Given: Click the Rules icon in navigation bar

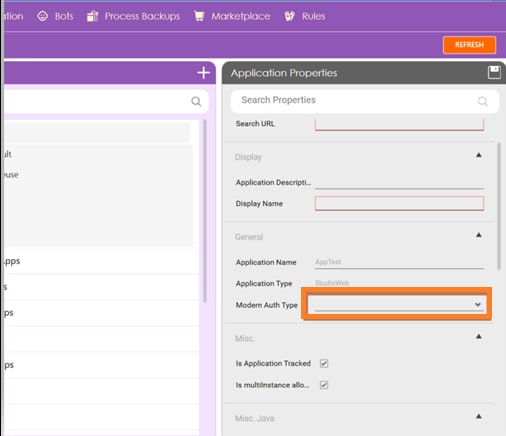Looking at the screenshot, I should [289, 16].
